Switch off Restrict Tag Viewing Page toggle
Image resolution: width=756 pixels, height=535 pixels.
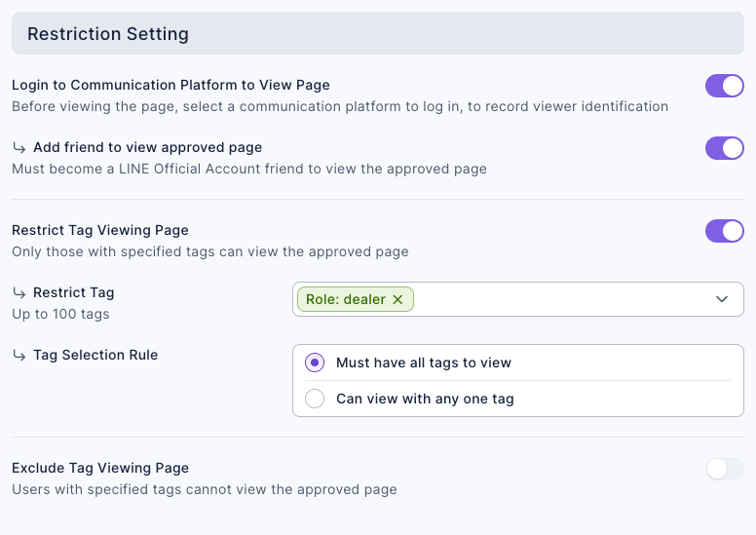724,231
